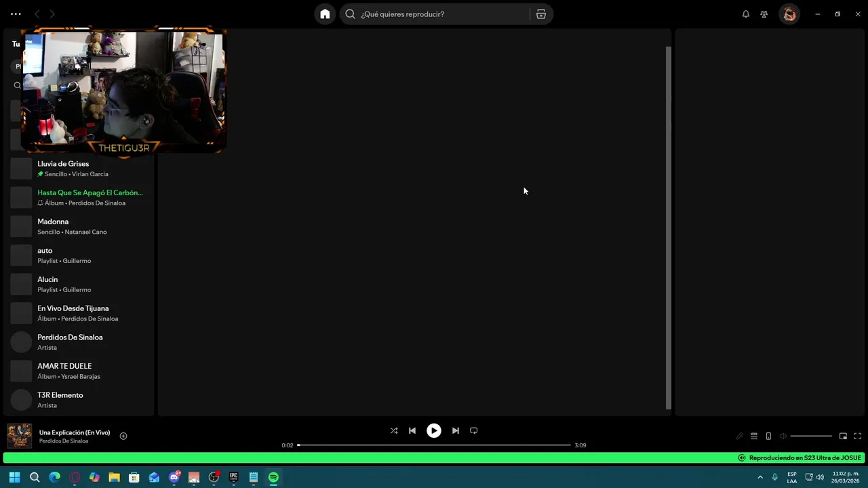Open the user profile avatar menu
The image size is (868, 488).
[x=789, y=14]
